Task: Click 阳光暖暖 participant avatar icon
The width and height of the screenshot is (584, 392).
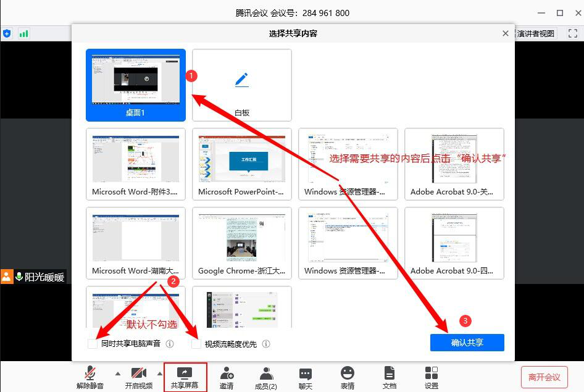Action: click(7, 277)
